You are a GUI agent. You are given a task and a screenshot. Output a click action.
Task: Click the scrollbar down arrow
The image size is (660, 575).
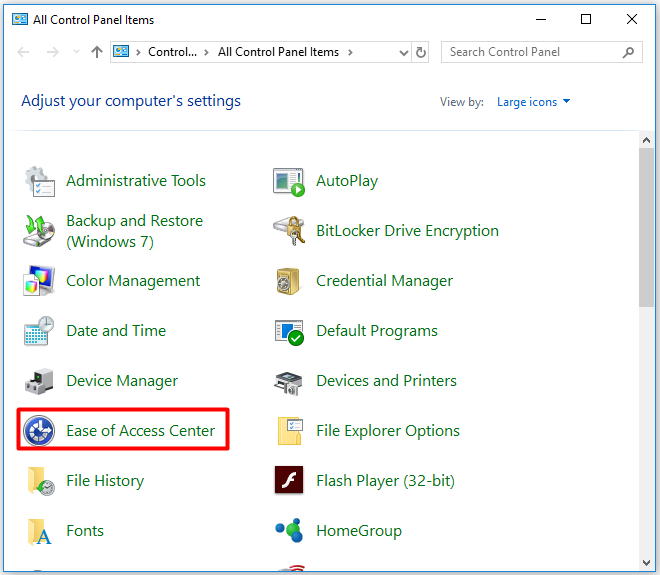(x=647, y=563)
